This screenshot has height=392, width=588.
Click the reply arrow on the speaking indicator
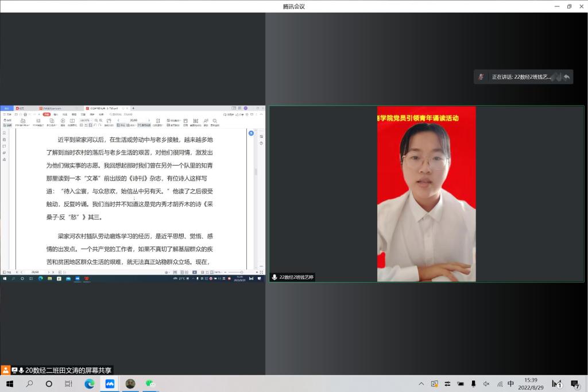click(x=567, y=77)
